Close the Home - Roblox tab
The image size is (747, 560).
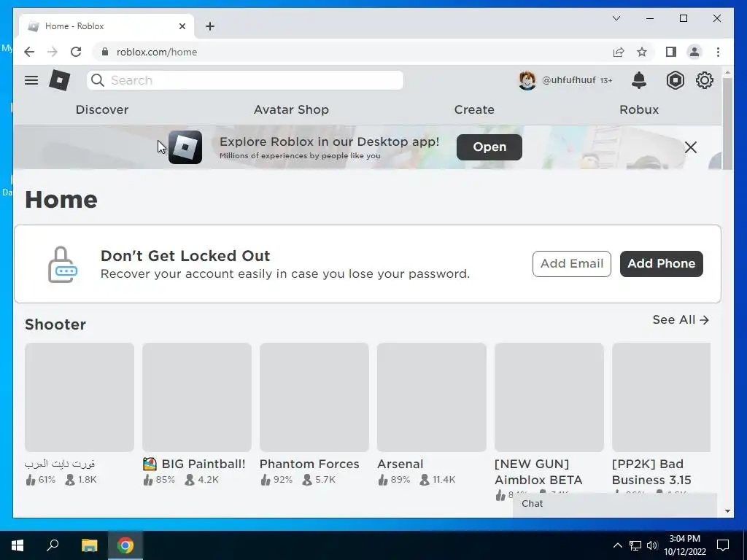pos(182,26)
